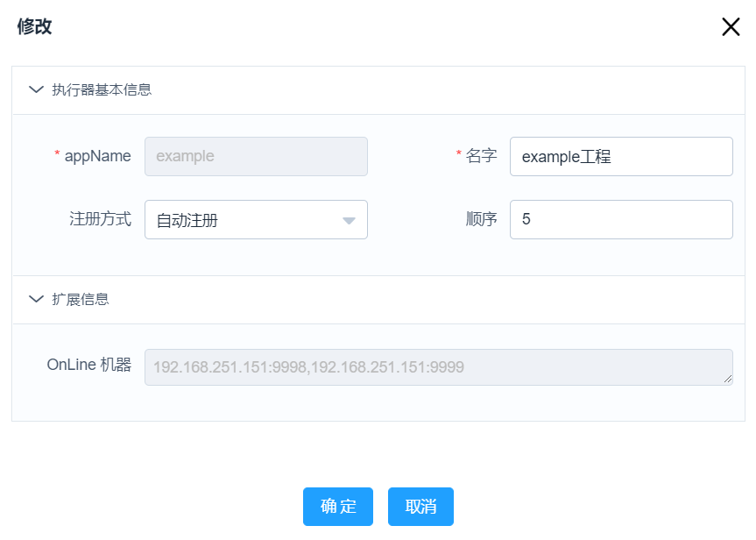The width and height of the screenshot is (756, 540).
Task: Collapse the 扩展信息 section chevron
Action: [x=36, y=299]
